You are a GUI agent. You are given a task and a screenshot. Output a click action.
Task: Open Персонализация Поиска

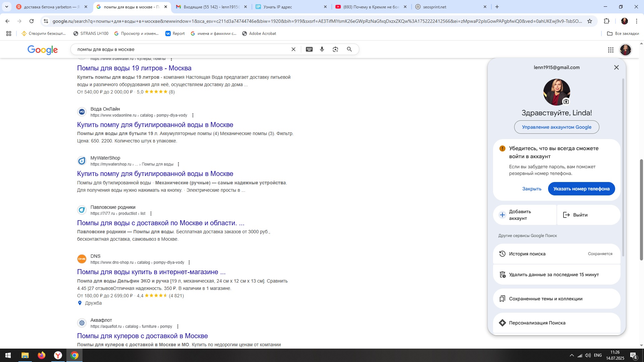(x=556, y=323)
